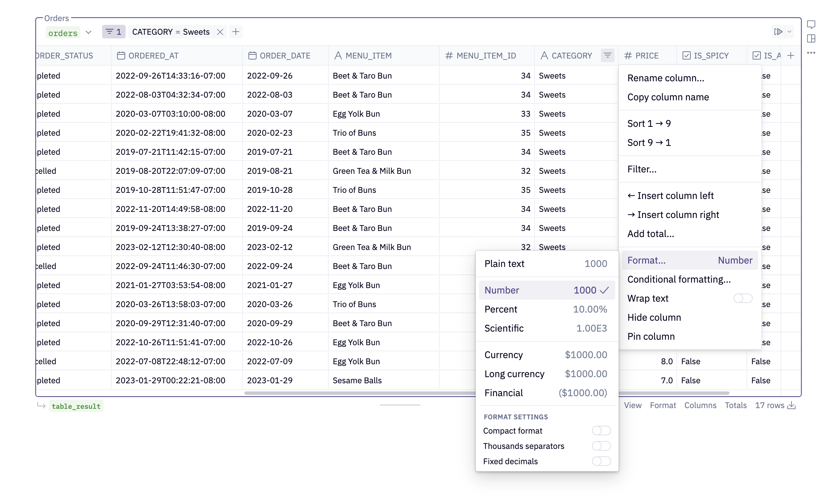Enable Thousands separators toggle
The width and height of the screenshot is (835, 504).
click(x=601, y=446)
